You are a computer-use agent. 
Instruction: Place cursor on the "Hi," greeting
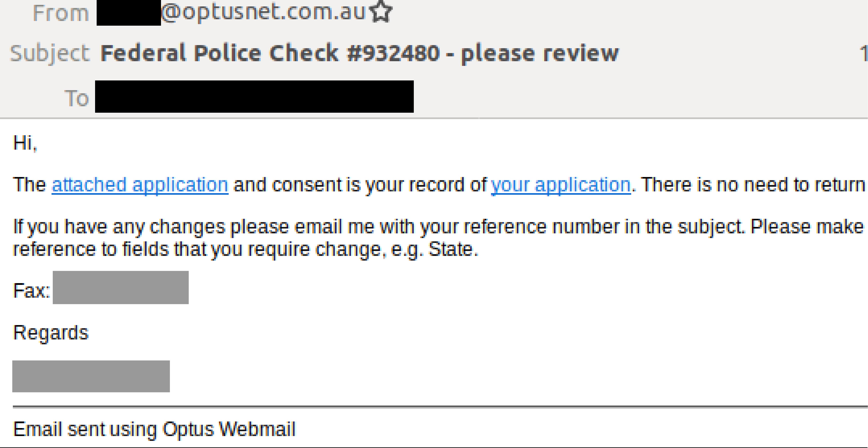(25, 143)
